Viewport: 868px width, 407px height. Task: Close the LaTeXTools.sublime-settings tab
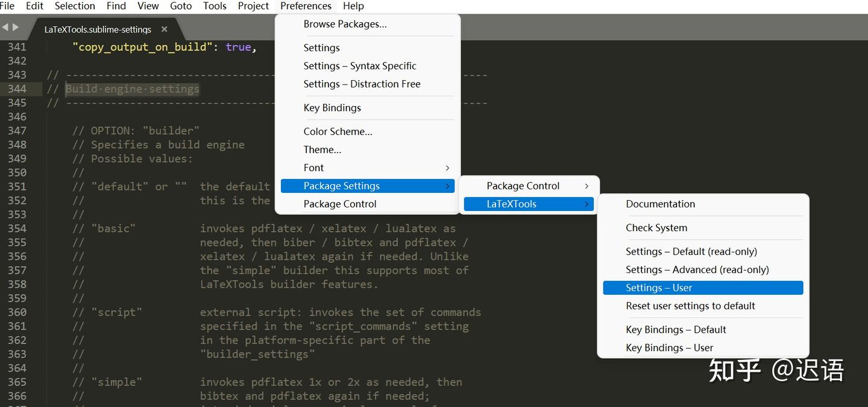point(164,28)
